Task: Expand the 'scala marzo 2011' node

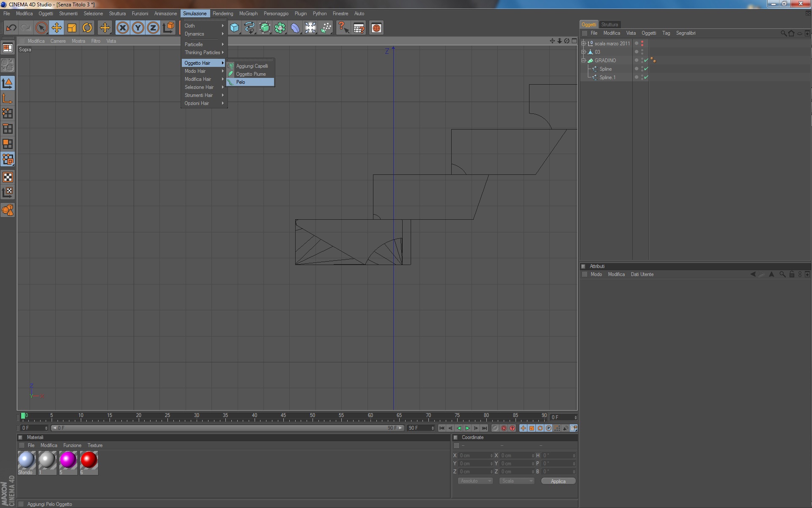Action: [x=584, y=44]
